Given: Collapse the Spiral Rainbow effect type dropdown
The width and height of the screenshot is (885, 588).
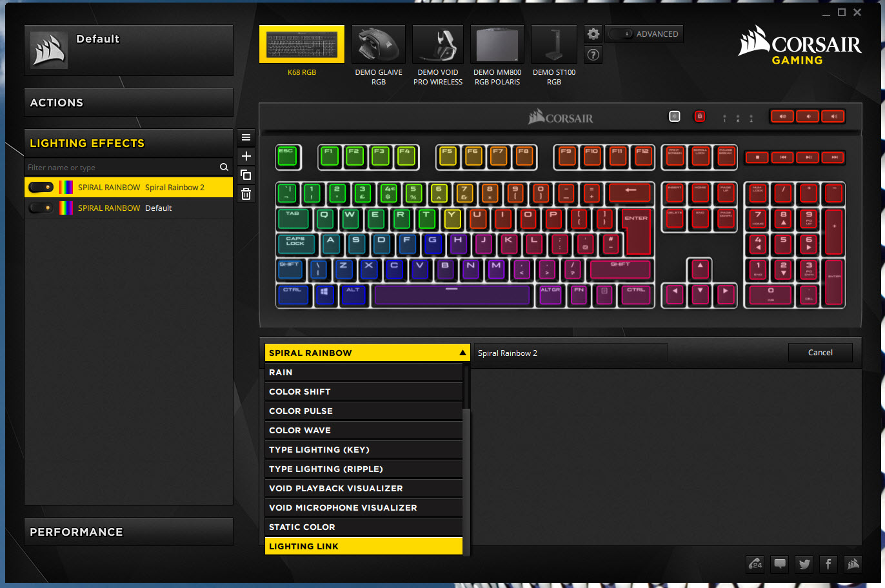Looking at the screenshot, I should 367,353.
